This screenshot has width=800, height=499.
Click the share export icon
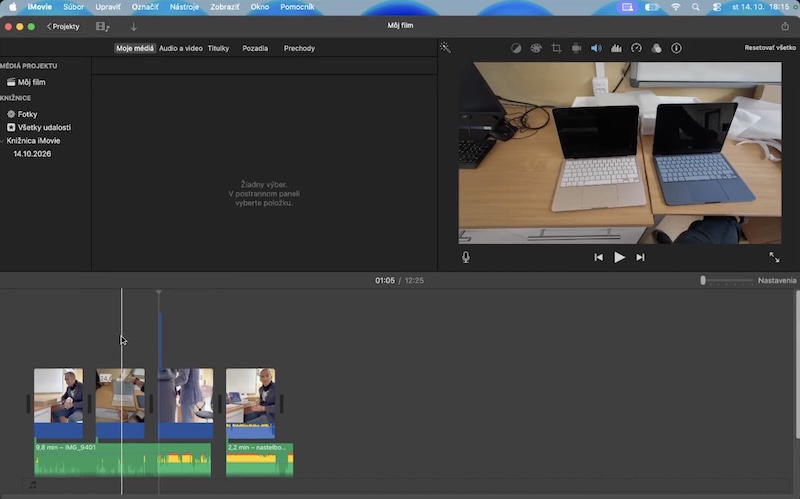(785, 26)
